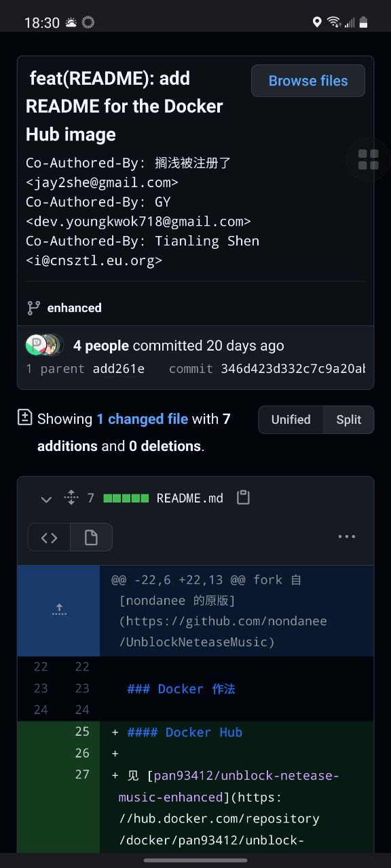Screen dimensions: 391x868
Task: Tap the branch icon beside enhanced
Action: [33, 308]
